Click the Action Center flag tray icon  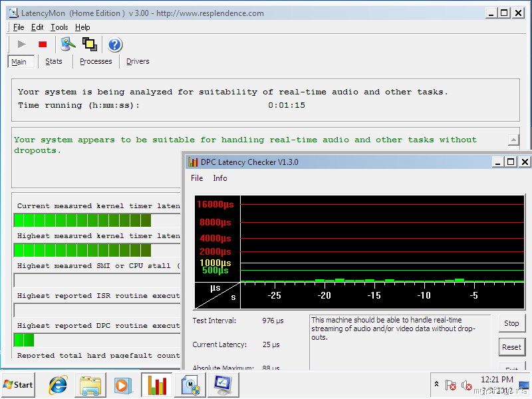[451, 385]
